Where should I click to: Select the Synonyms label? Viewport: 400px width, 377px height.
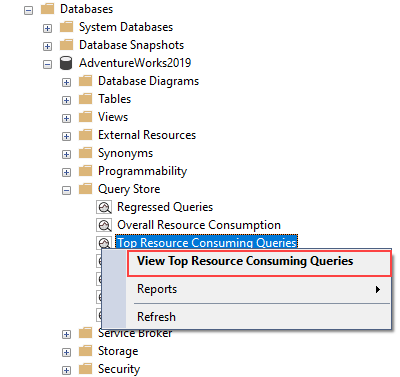point(125,153)
